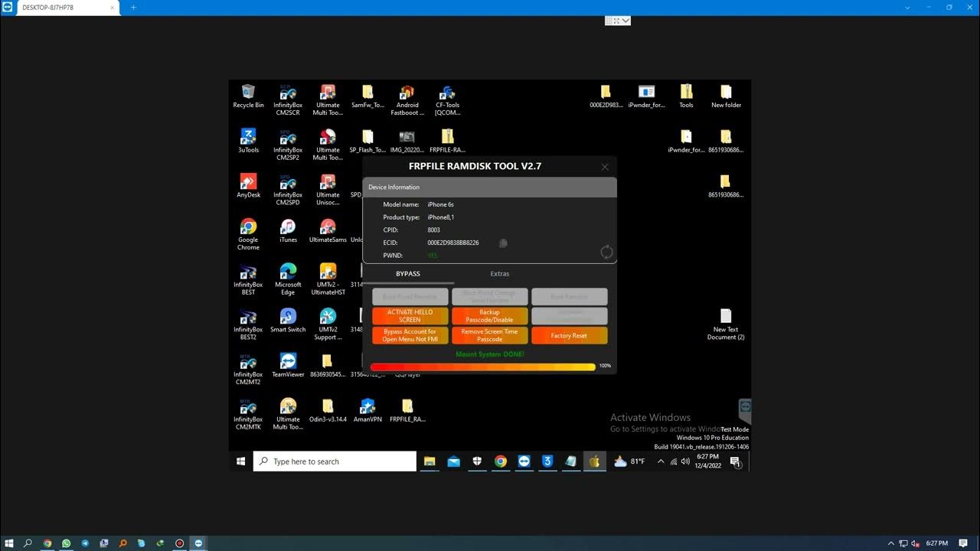Launch InfinityBox CM2SCR shortcut
Viewport: 980px width, 551px height.
[x=288, y=99]
